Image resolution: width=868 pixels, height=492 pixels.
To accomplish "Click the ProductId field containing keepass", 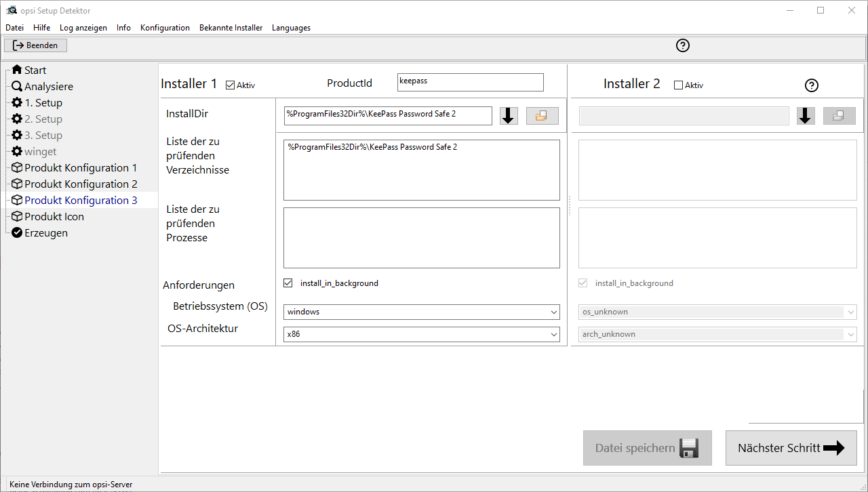I will click(x=471, y=82).
